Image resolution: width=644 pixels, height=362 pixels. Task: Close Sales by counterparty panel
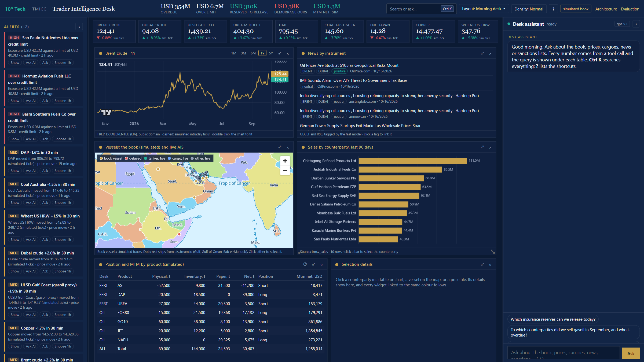point(490,147)
